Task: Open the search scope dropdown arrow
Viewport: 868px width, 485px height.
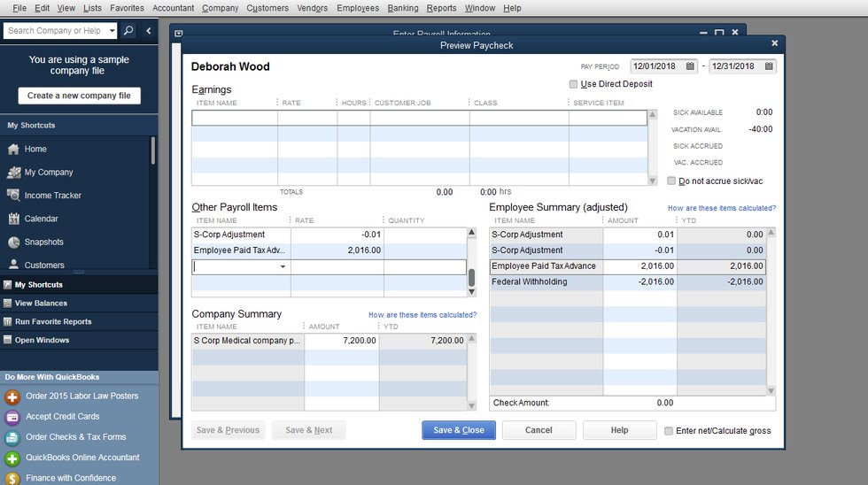Action: pyautogui.click(x=112, y=30)
